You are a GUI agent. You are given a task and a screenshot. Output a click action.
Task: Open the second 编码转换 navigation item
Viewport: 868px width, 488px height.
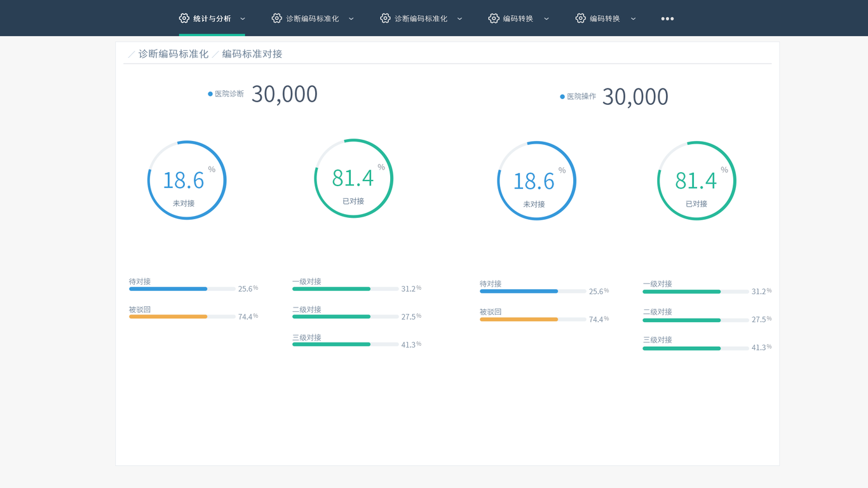click(606, 18)
